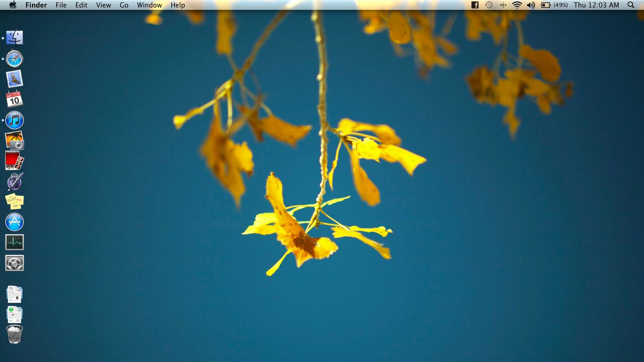The width and height of the screenshot is (644, 362).
Task: Open the Downloads stack with green arrow
Action: [15, 314]
